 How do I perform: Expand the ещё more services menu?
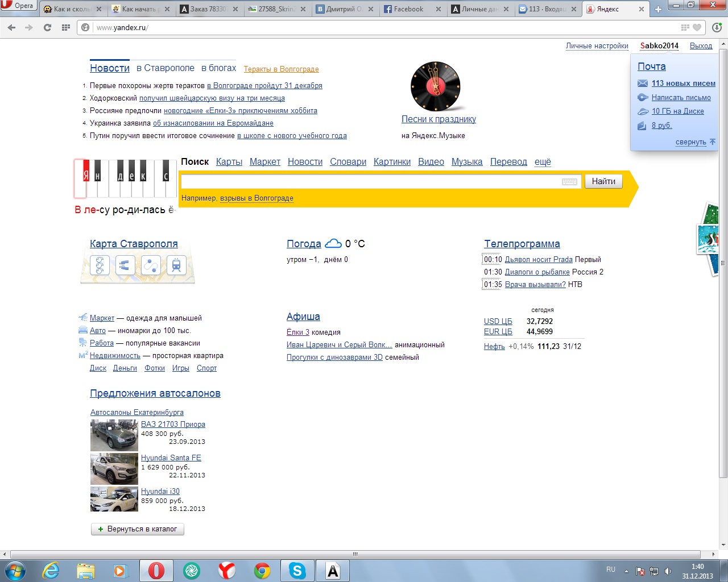click(x=543, y=162)
